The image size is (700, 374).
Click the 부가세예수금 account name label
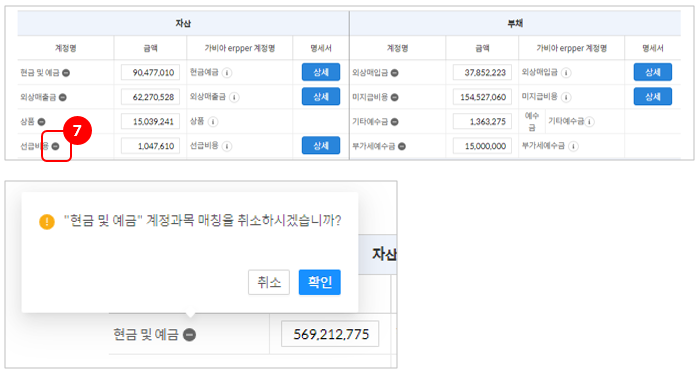click(x=374, y=146)
